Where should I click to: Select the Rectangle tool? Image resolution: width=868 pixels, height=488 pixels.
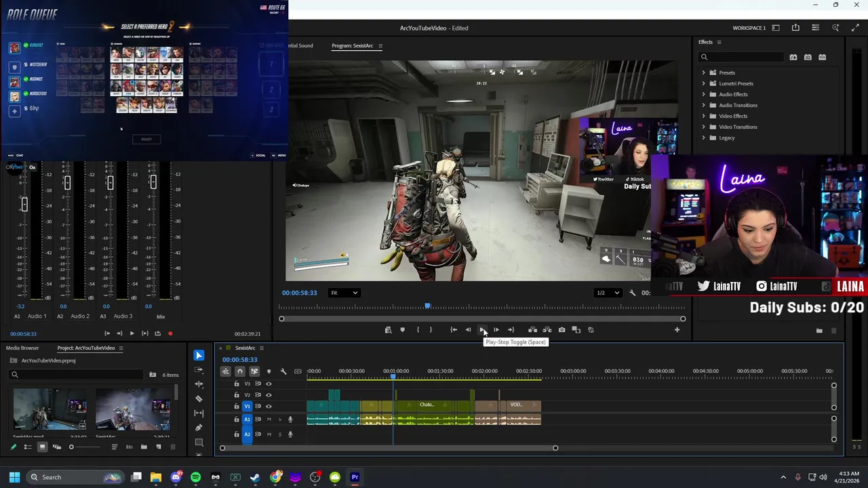click(x=199, y=442)
